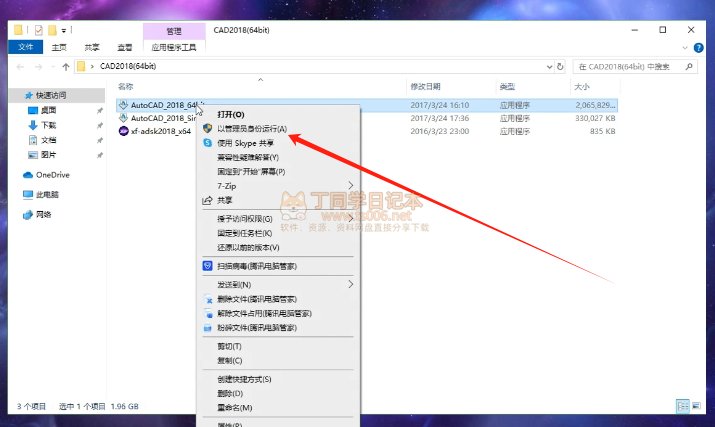715x427 pixels.
Task: Click the administrator shield icon in menu
Action: [x=207, y=129]
